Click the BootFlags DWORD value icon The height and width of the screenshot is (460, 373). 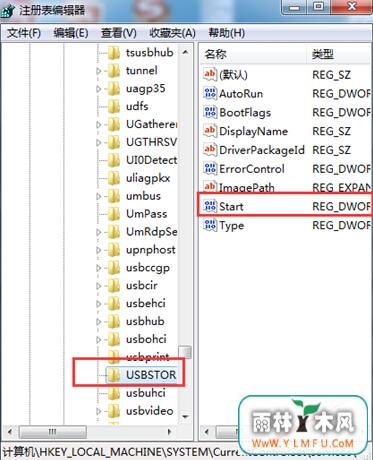point(210,112)
